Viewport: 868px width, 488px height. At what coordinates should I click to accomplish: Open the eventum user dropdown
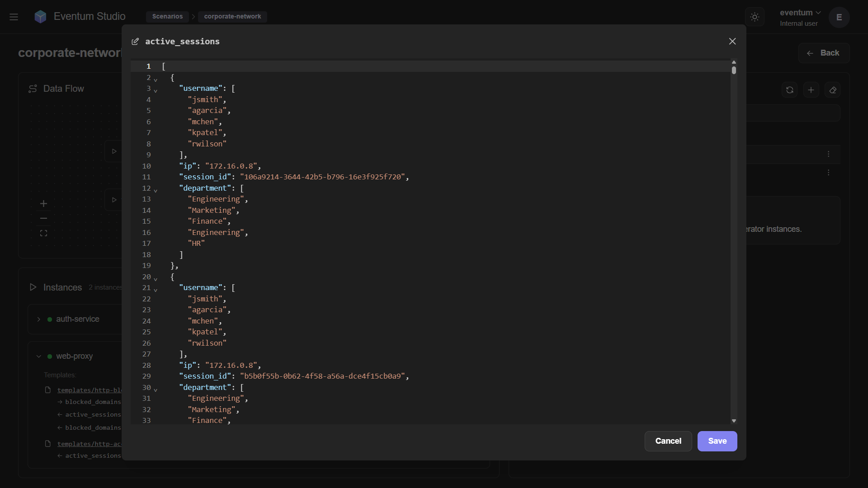[x=800, y=13]
